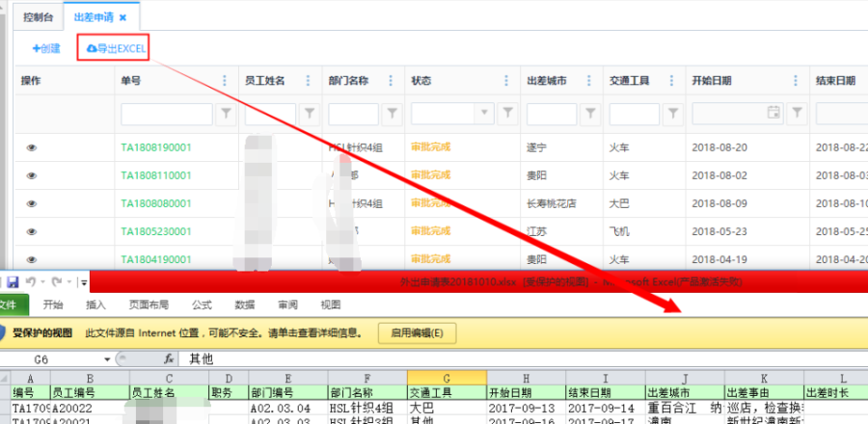Open the filter for 出差城市 column

[x=589, y=114]
